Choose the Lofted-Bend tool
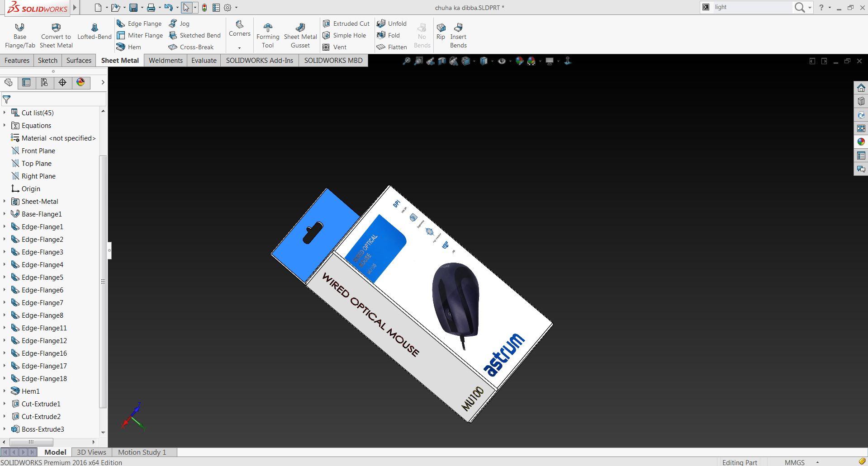This screenshot has height=466, width=868. pos(94,32)
